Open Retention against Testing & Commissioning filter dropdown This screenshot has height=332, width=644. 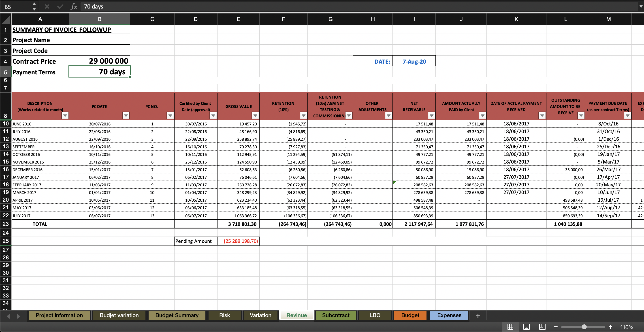click(349, 115)
